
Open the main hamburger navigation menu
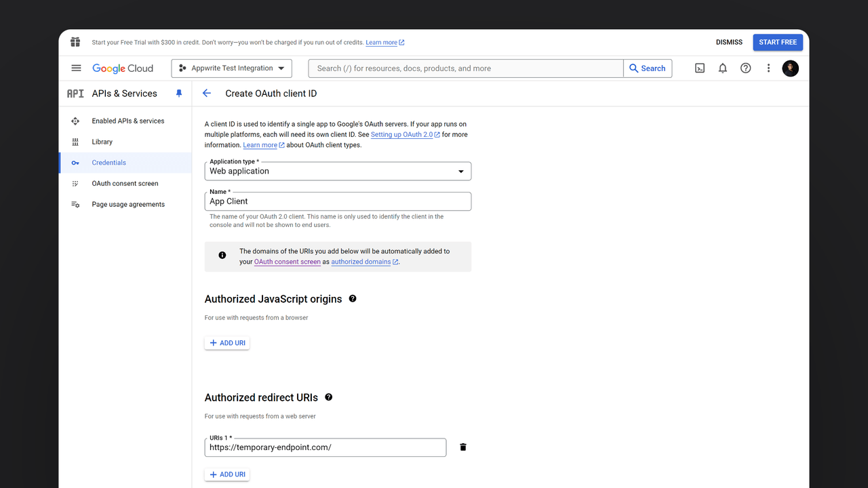coord(76,68)
